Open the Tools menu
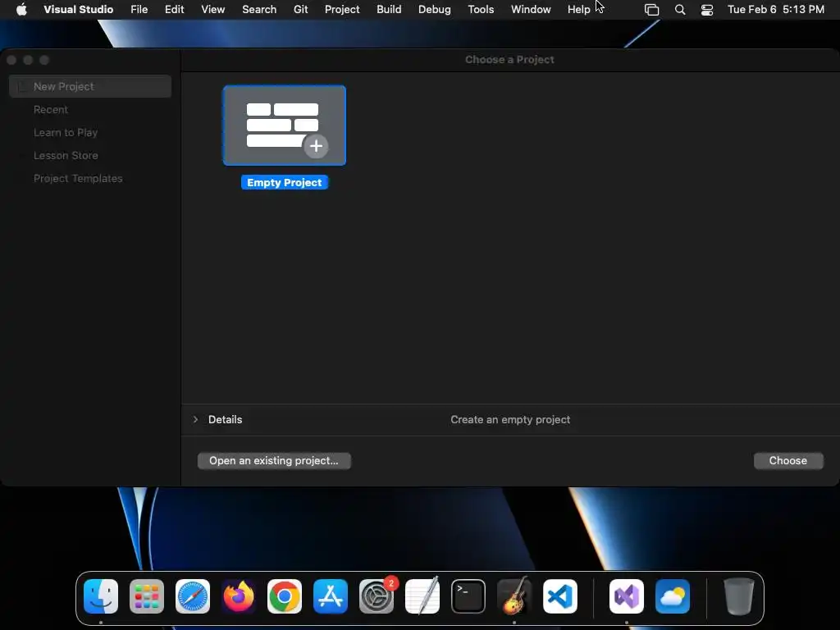The height and width of the screenshot is (630, 840). pos(481,9)
